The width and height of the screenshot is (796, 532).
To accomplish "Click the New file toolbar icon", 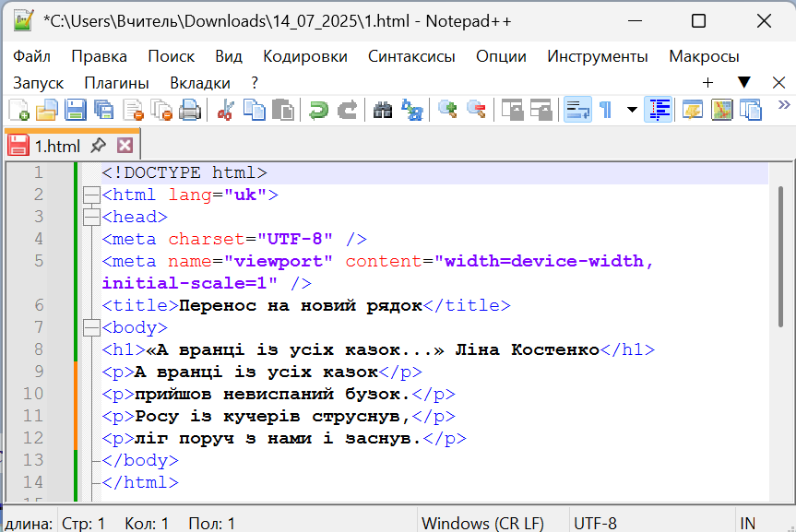I will pos(18,111).
